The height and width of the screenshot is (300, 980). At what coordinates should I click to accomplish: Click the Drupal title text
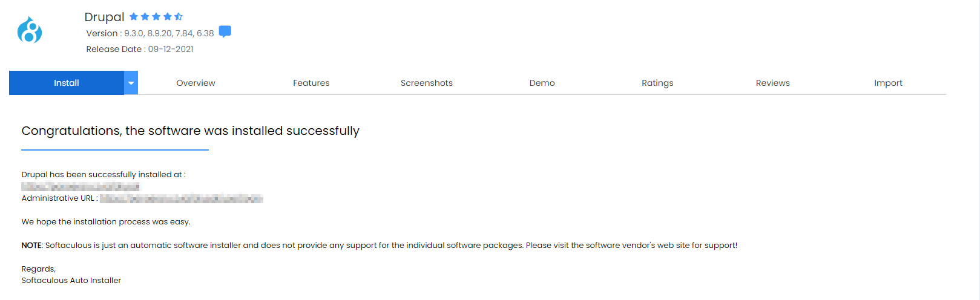[104, 17]
